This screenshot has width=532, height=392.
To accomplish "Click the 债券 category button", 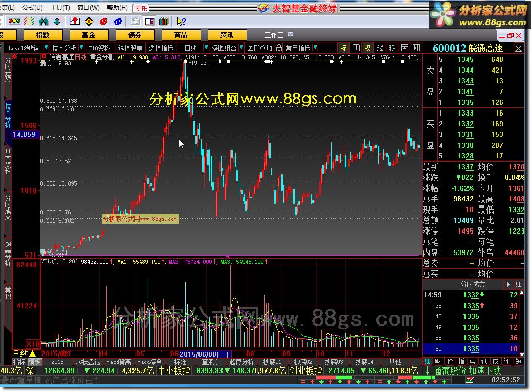I will [x=135, y=35].
